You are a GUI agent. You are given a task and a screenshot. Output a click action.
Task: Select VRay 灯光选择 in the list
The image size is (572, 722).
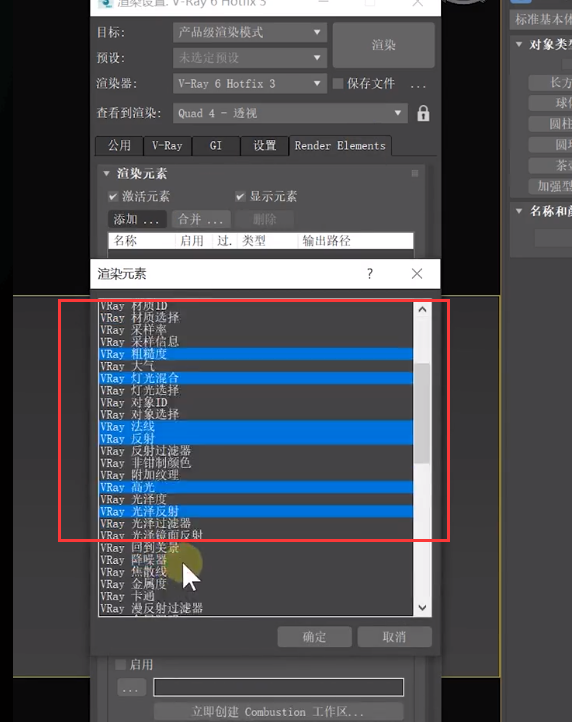pos(256,390)
